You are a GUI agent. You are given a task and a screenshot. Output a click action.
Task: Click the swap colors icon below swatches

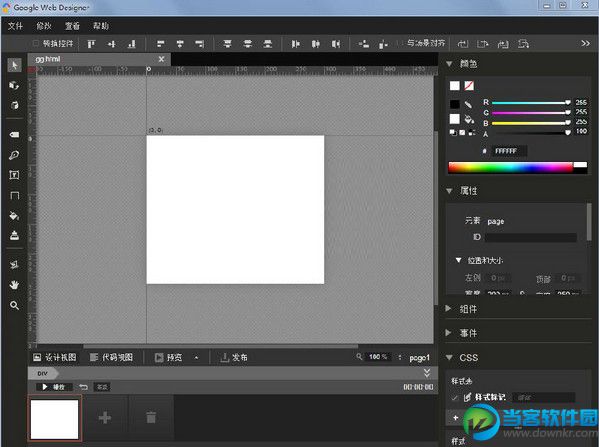[453, 133]
